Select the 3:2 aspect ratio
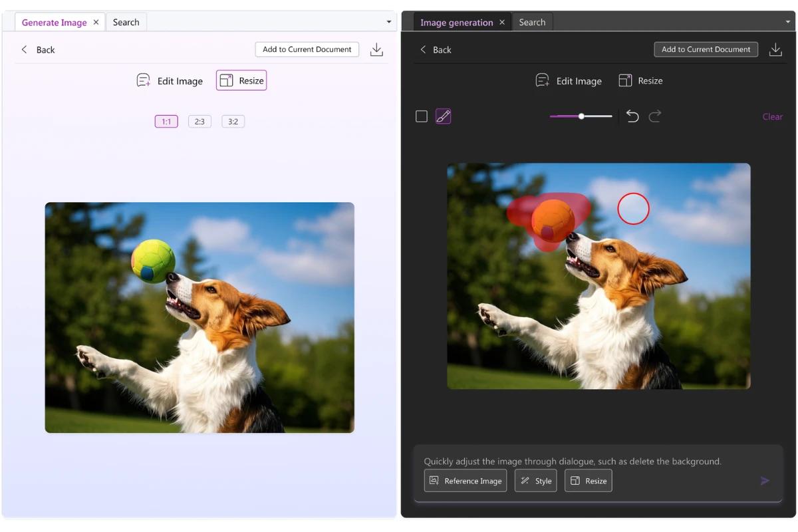The height and width of the screenshot is (532, 798). coord(233,121)
